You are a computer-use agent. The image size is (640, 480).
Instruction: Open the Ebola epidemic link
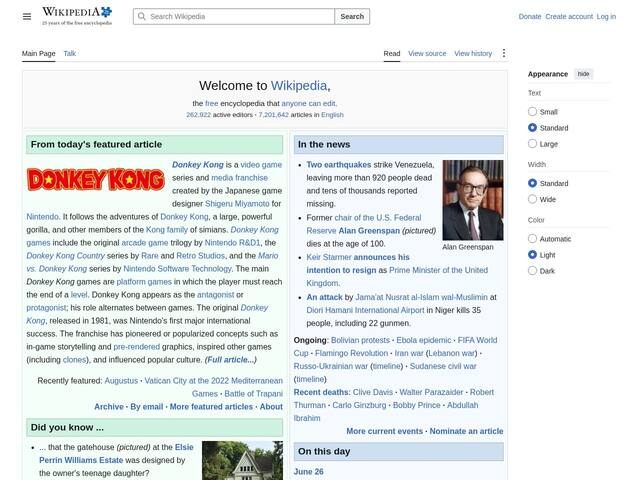point(424,340)
